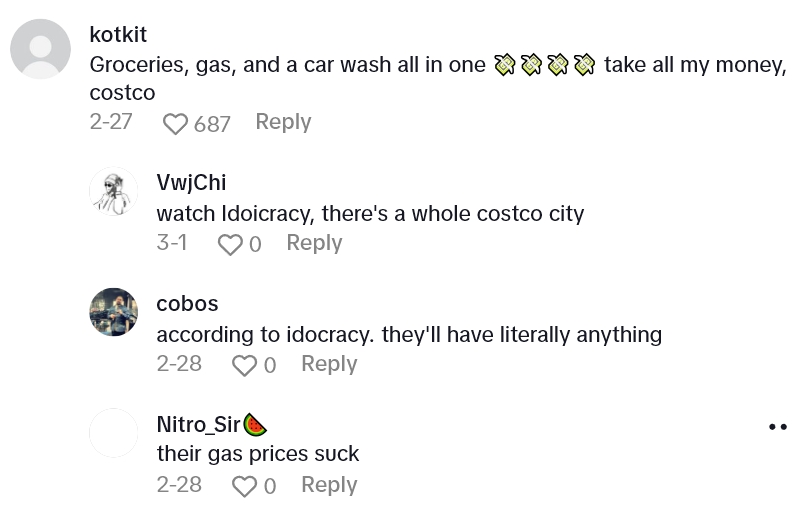The width and height of the screenshot is (792, 514).
Task: Click the 687 likes count
Action: click(x=212, y=124)
